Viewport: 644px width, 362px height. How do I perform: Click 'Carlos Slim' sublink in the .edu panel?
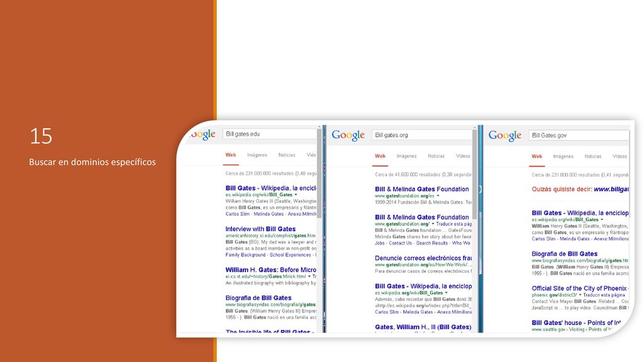click(x=237, y=214)
